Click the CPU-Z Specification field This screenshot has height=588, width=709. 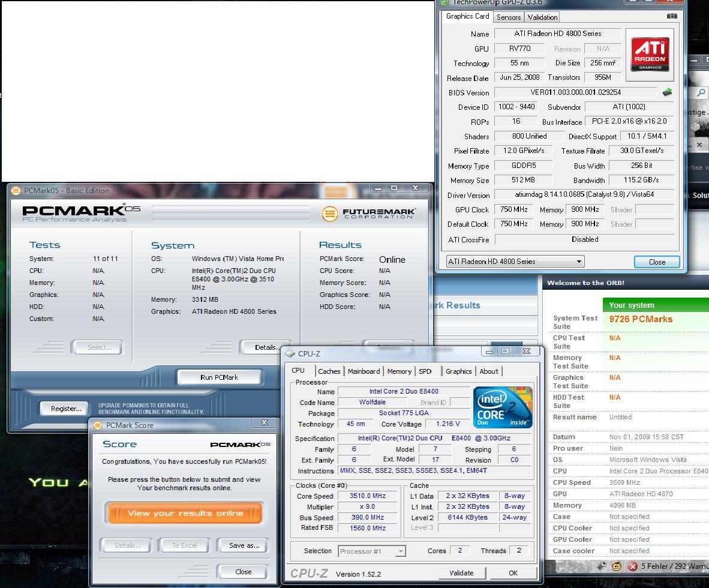click(435, 438)
